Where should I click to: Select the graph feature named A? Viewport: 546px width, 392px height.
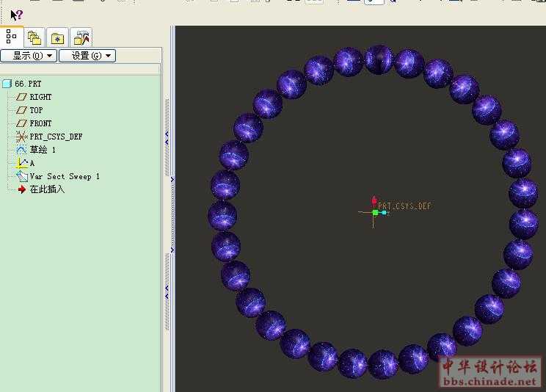(x=32, y=163)
